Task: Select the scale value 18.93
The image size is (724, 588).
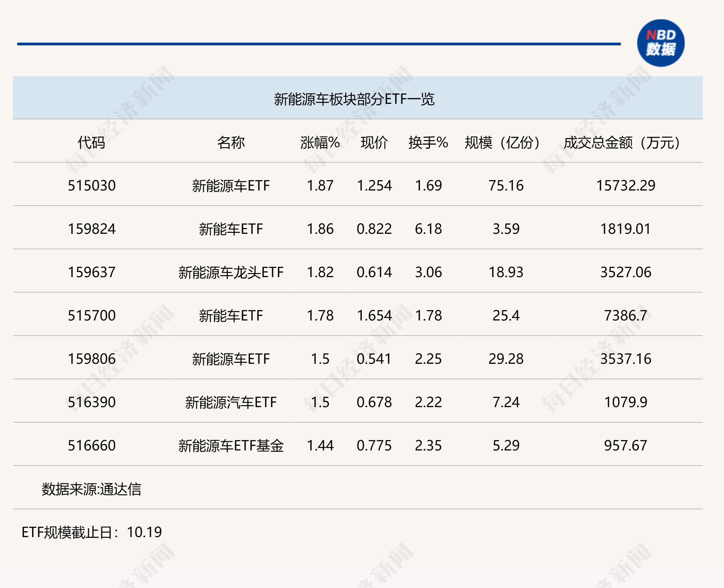Action: click(506, 272)
